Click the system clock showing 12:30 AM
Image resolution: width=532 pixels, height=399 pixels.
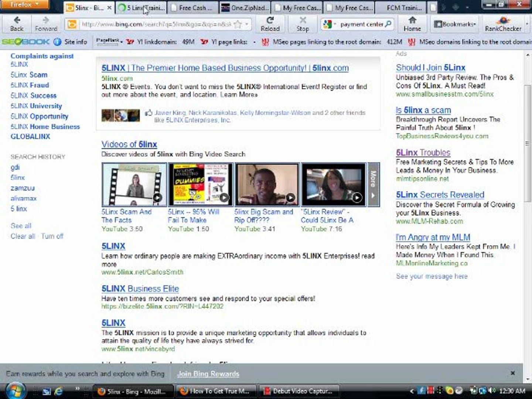coord(512,391)
